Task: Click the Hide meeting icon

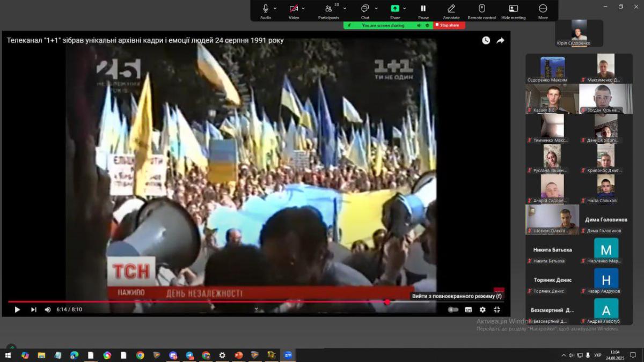Action: 514,9
